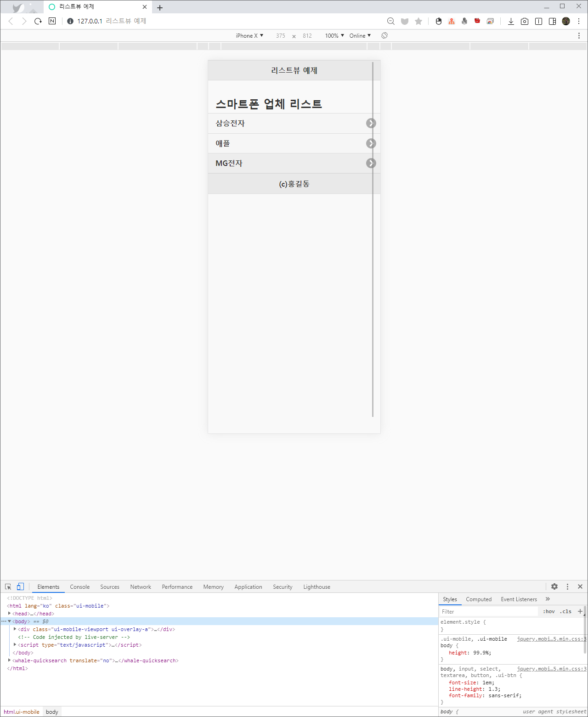Open browser main menu three dots
588x717 pixels.
pos(579,21)
